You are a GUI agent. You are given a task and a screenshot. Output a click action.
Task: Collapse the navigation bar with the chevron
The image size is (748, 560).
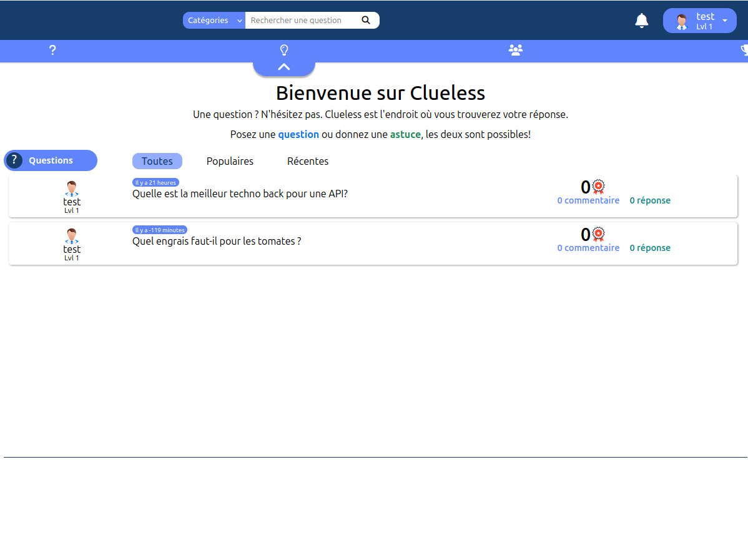(x=284, y=67)
